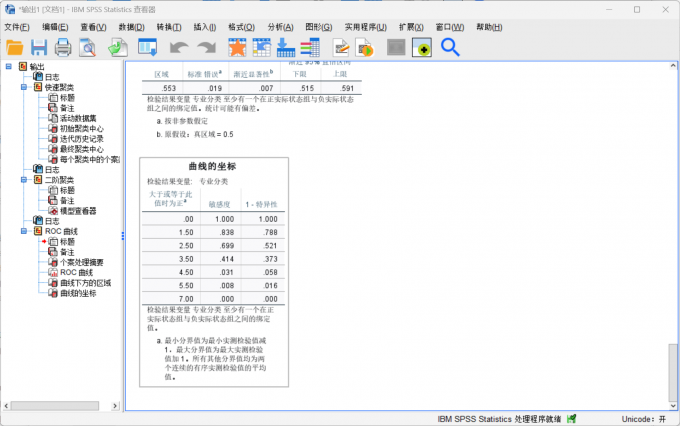Click the area value .553 cell
The width and height of the screenshot is (680, 426).
169,88
